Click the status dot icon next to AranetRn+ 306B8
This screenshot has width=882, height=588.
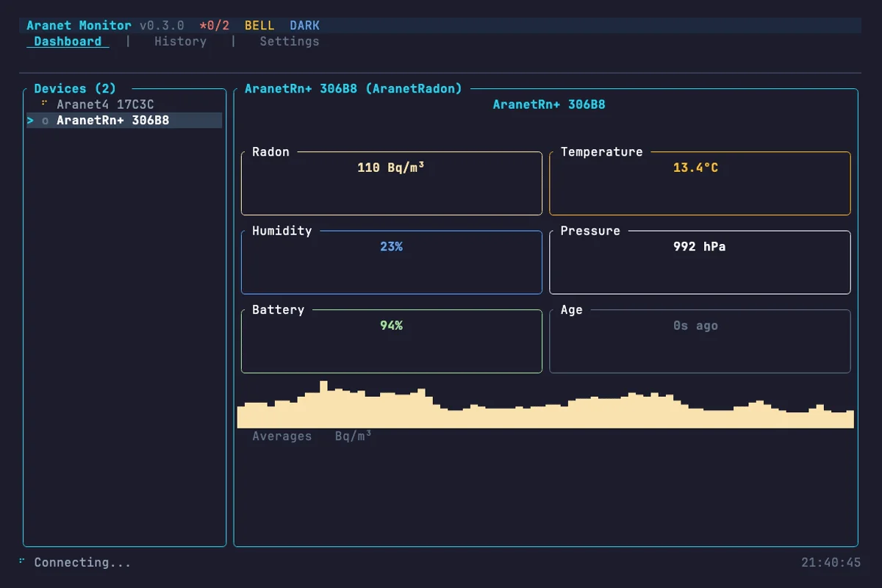tap(44, 120)
